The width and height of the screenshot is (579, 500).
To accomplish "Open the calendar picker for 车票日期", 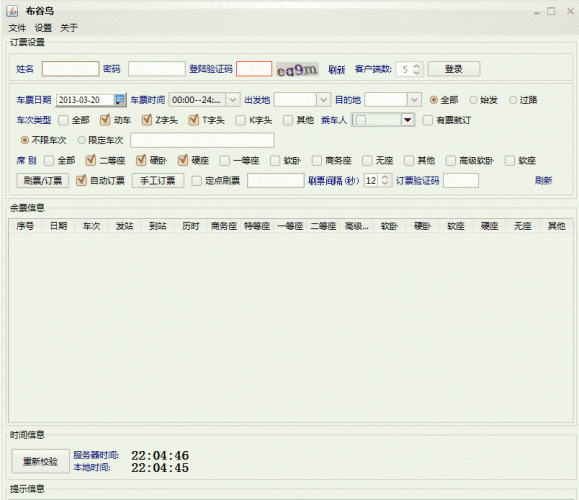I will (120, 100).
